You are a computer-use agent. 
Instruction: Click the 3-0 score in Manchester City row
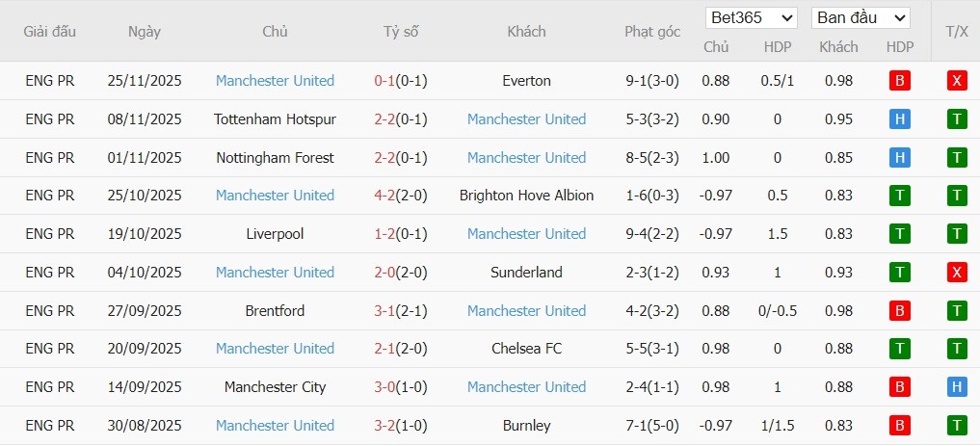click(385, 387)
